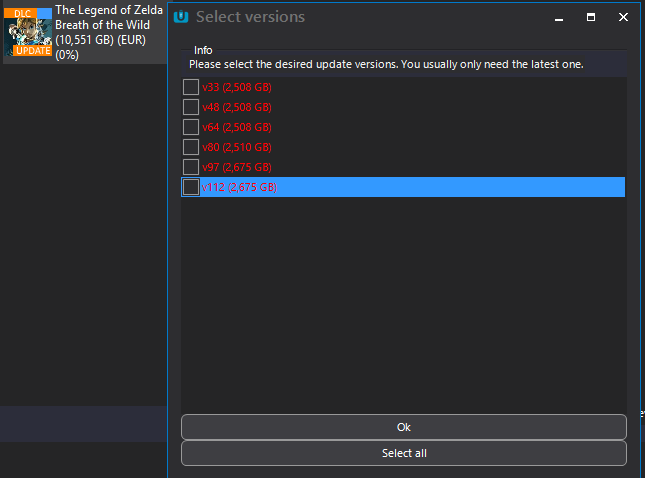Viewport: 645px width, 478px height.
Task: Click The Legend of Zelda title text
Action: coord(110,10)
